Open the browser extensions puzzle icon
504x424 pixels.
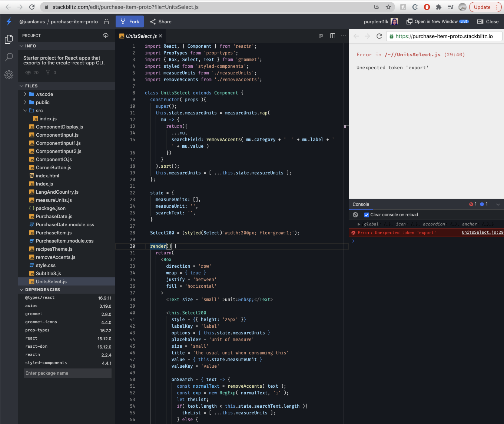pyautogui.click(x=439, y=7)
